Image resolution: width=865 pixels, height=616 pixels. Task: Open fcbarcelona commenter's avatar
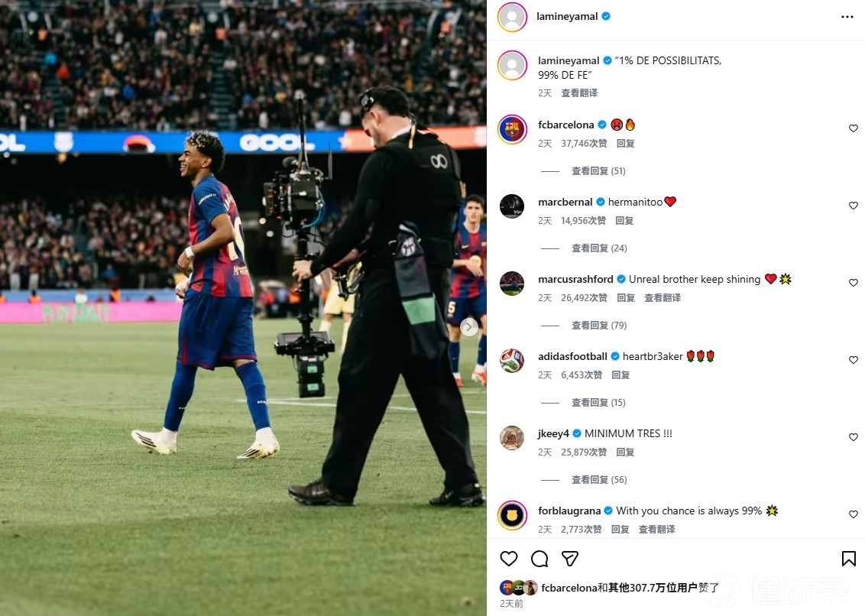pos(512,129)
